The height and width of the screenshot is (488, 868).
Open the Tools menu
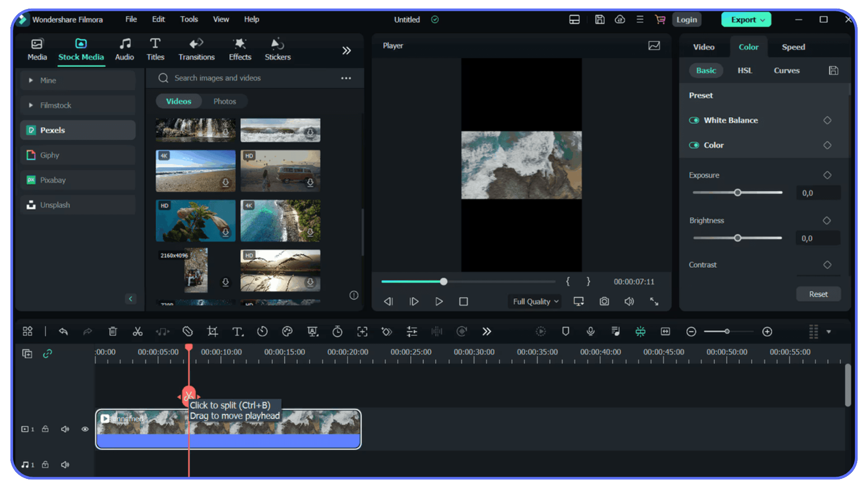tap(189, 19)
